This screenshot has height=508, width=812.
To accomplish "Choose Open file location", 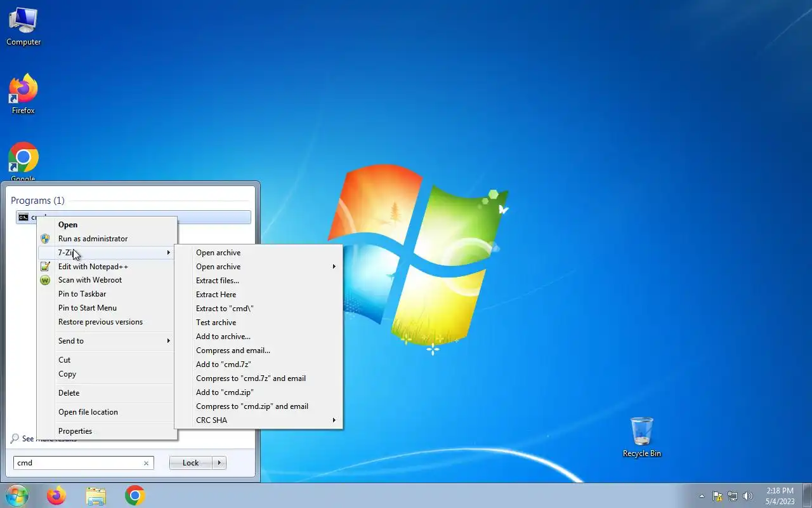I will 107,412.
